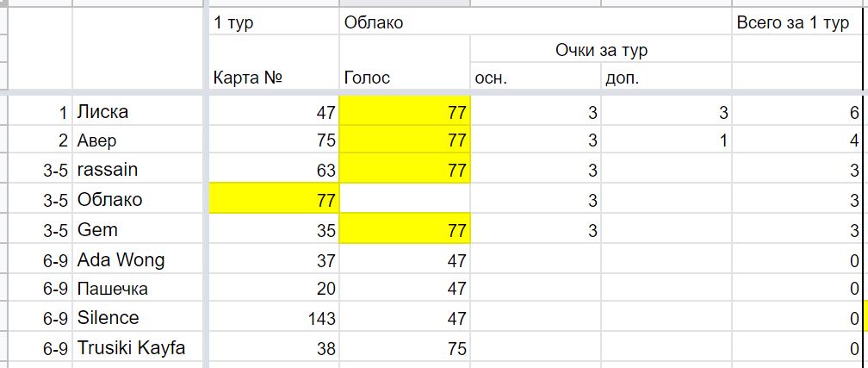Click Лиска's yellow vote cell 77
This screenshot has height=368, width=868.
[x=405, y=111]
